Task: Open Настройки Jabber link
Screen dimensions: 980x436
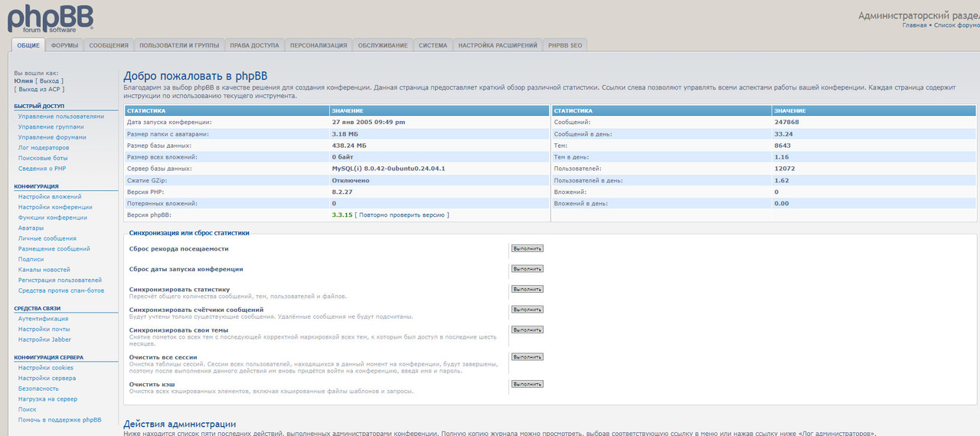Action: click(x=44, y=339)
